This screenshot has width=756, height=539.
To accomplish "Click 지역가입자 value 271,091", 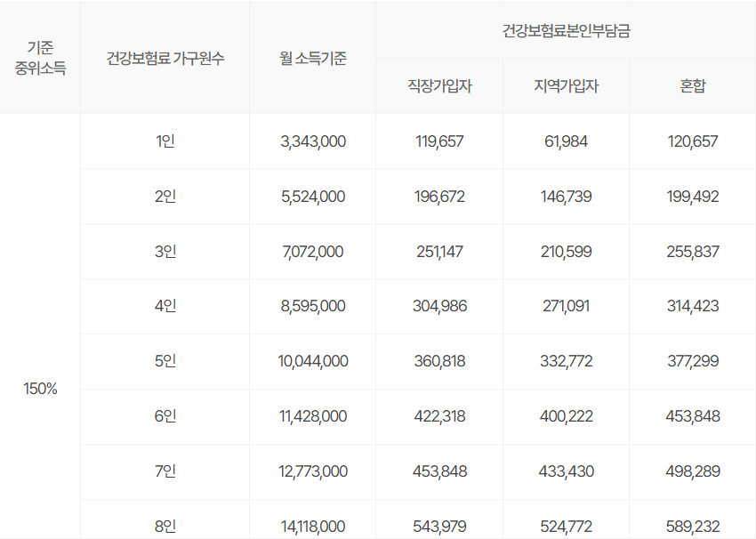I will click(566, 306).
